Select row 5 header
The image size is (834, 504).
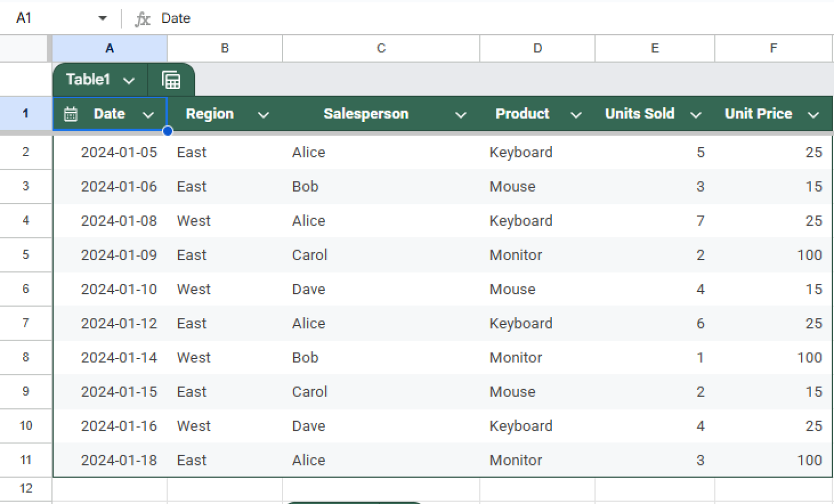(26, 255)
